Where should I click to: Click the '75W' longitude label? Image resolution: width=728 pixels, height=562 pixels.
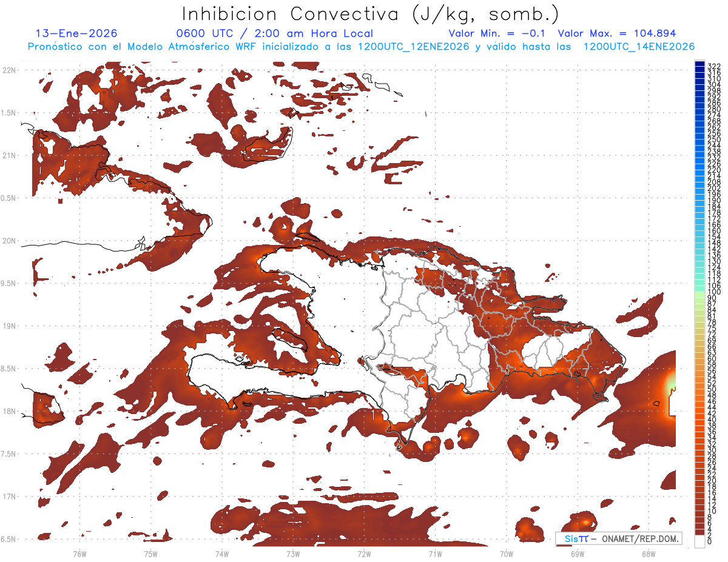(x=150, y=554)
